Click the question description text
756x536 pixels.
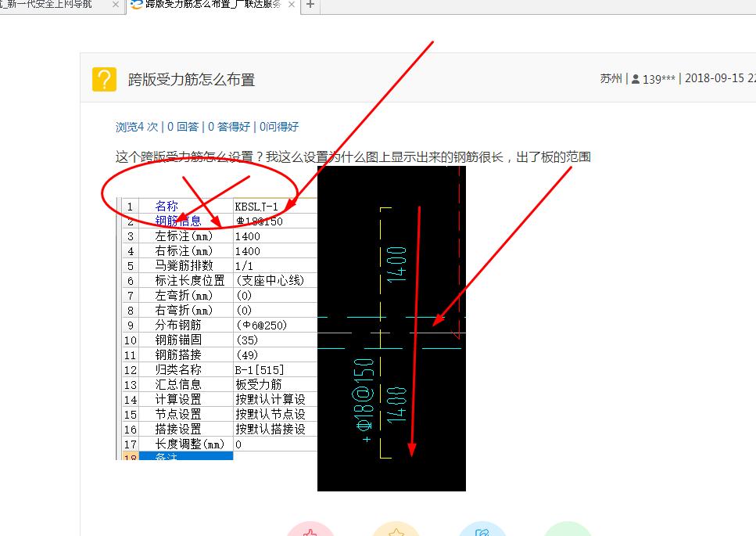353,156
